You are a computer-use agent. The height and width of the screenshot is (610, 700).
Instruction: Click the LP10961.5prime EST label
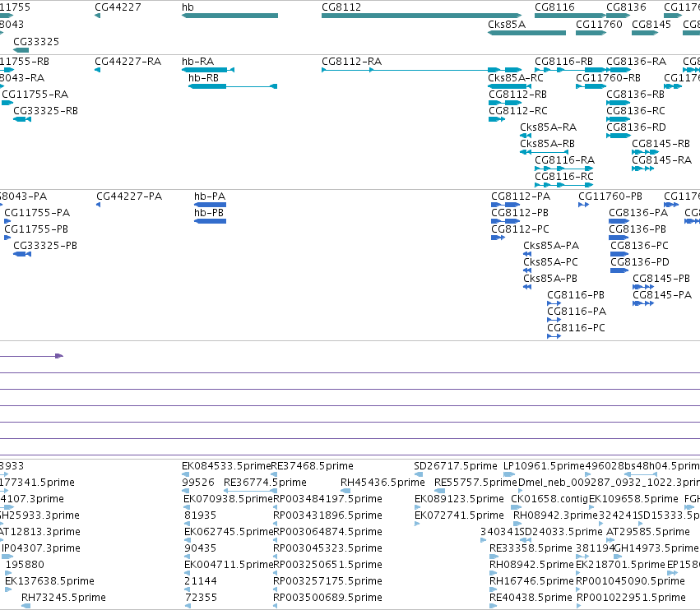[544, 466]
